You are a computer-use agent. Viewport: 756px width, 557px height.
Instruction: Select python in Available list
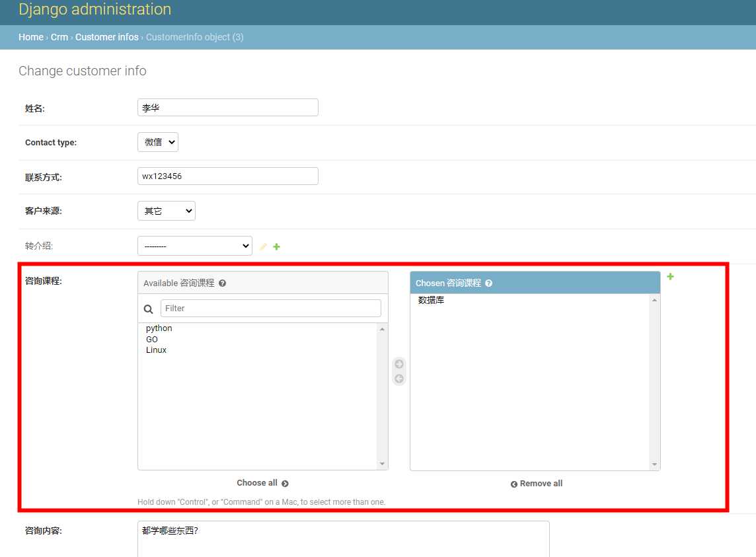click(x=159, y=328)
